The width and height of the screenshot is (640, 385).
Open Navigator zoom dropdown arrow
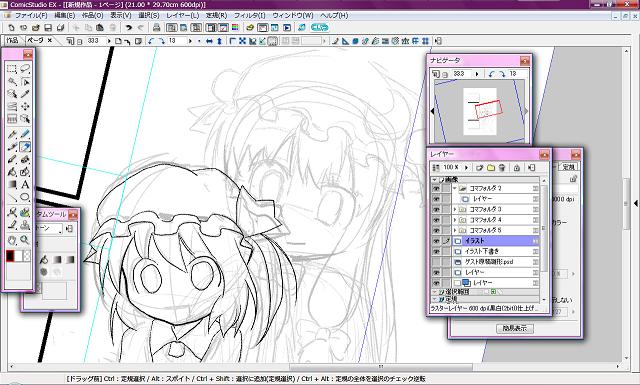pos(477,74)
